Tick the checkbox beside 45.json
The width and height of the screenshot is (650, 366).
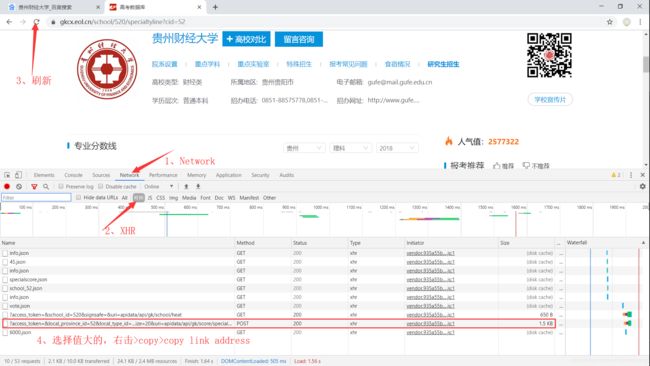coord(5,262)
